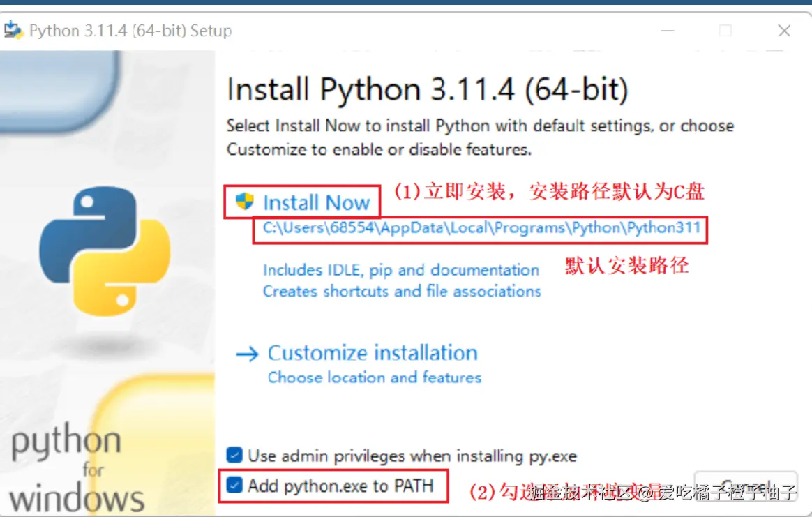Click 'Creates shortcuts and file associations' text
This screenshot has width=812, height=517.
point(402,291)
